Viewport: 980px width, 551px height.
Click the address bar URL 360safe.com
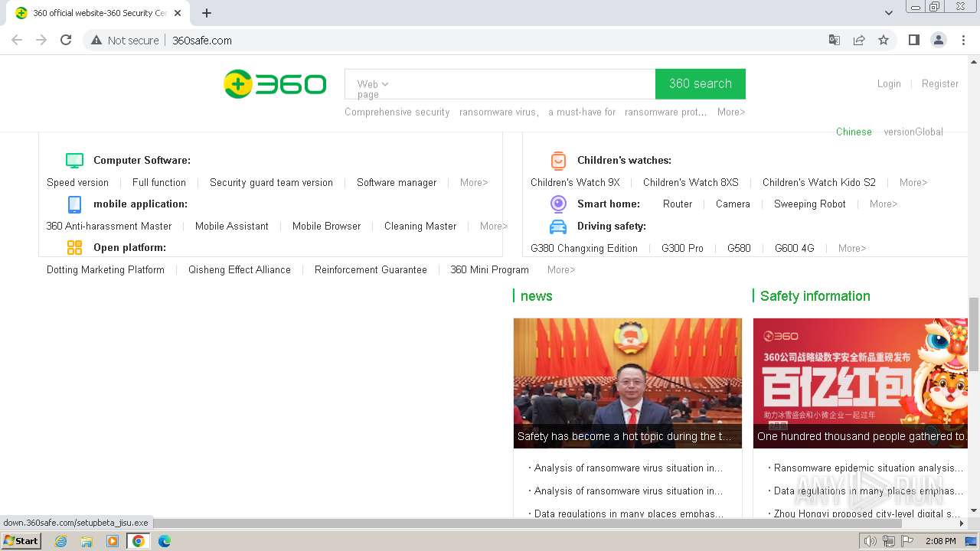(x=202, y=40)
